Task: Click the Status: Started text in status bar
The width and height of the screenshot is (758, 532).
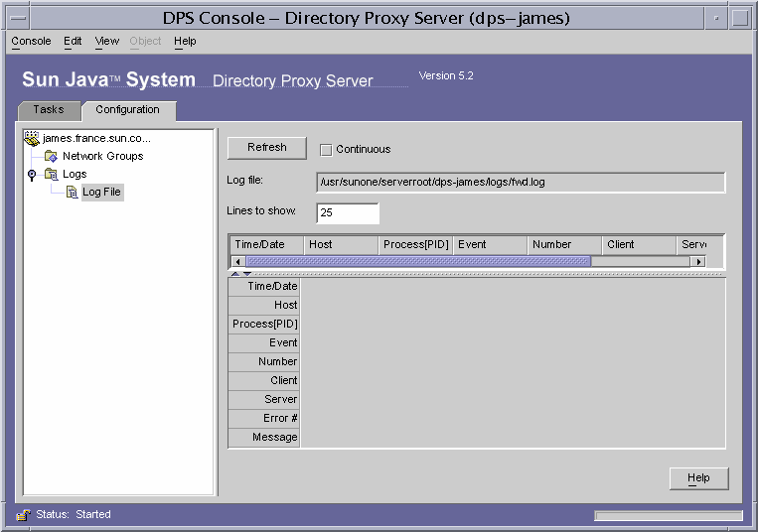Action: pos(74,514)
